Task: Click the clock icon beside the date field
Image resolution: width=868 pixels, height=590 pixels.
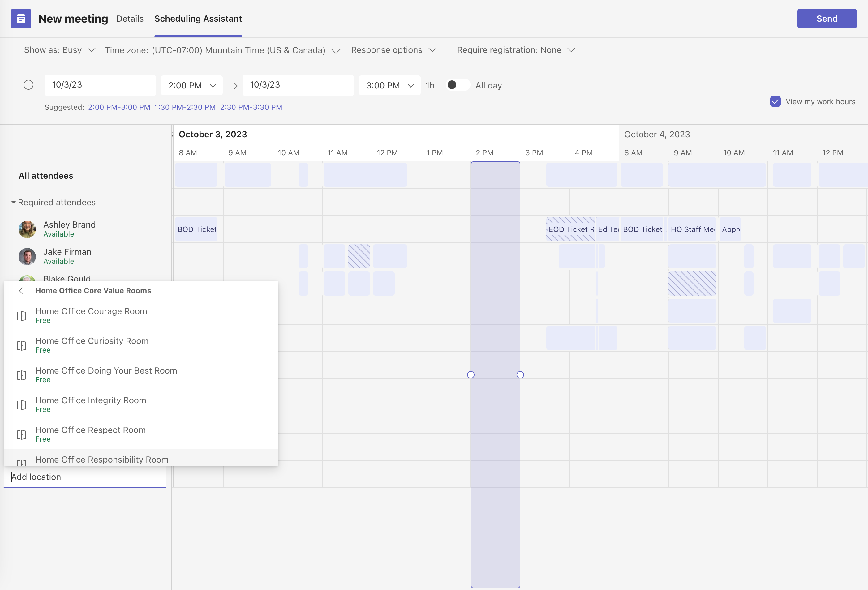Action: coord(28,85)
